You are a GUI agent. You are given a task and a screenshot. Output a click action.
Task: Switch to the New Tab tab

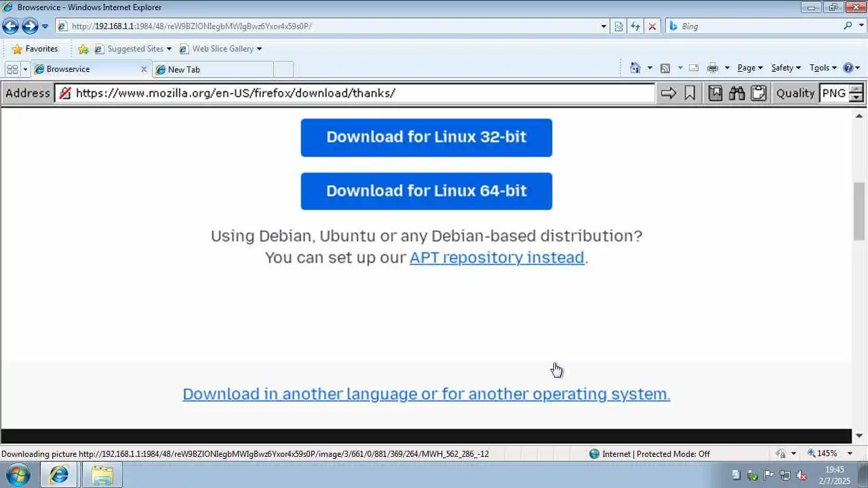[x=212, y=69]
